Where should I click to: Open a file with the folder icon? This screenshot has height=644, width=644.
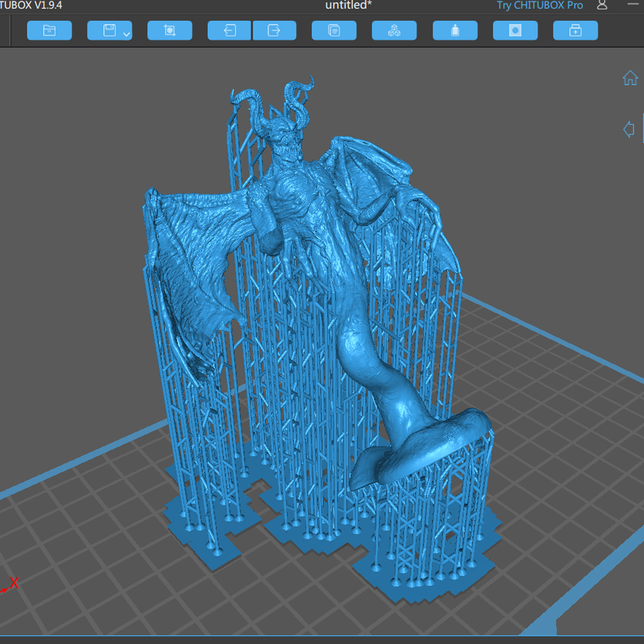pyautogui.click(x=49, y=31)
